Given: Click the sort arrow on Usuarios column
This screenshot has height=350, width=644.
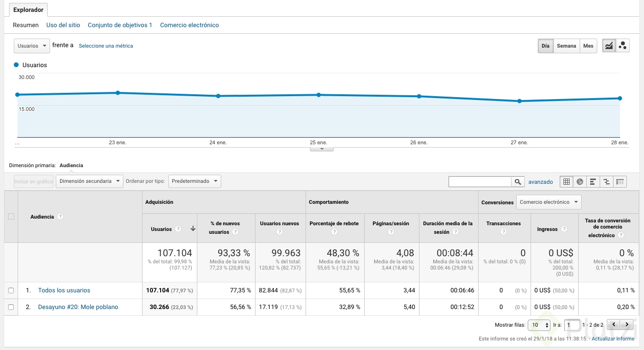Looking at the screenshot, I should tap(193, 229).
